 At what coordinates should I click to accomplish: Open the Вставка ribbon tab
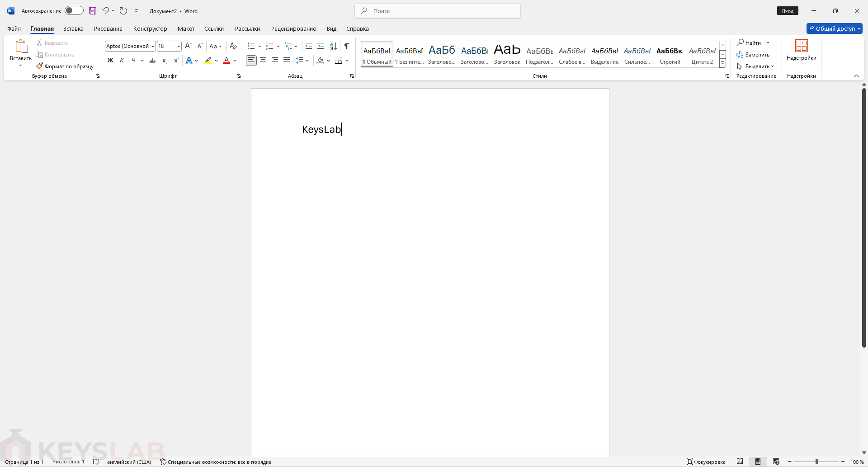(x=73, y=29)
